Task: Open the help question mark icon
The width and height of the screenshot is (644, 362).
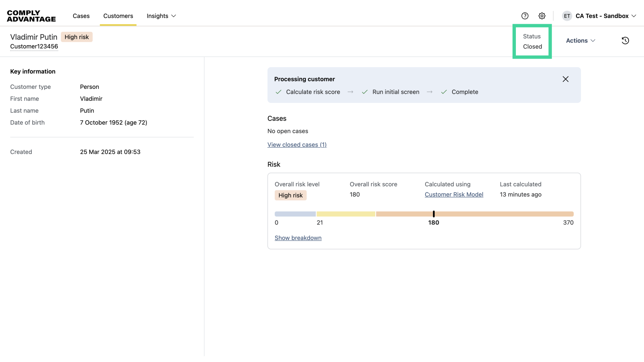Action: click(x=525, y=16)
